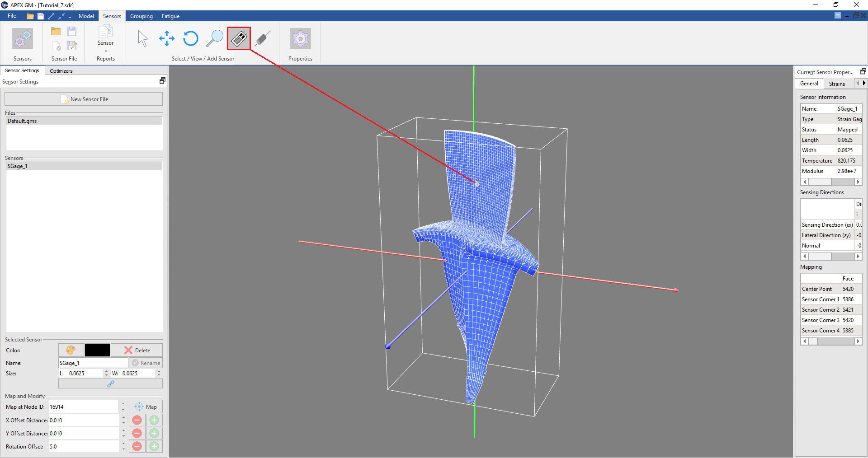The height and width of the screenshot is (458, 868).
Task: Open quick access toolbar customize dropdown
Action: (70, 17)
